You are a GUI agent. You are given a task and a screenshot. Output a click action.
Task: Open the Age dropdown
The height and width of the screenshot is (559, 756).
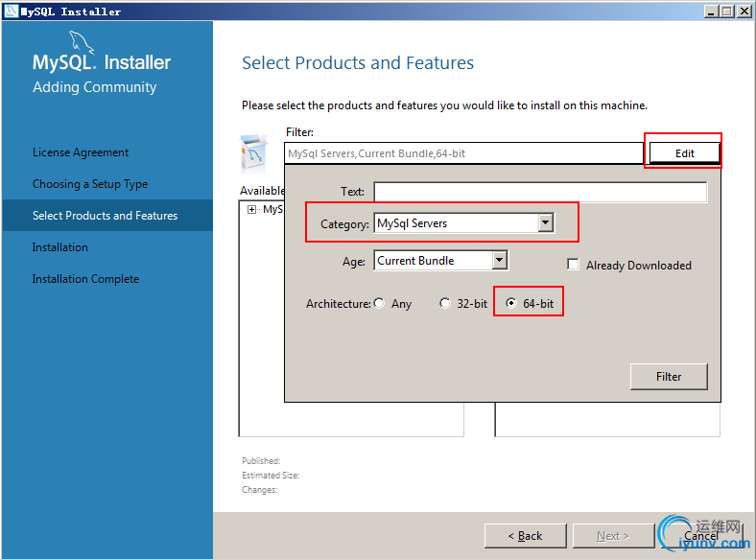pos(500,260)
